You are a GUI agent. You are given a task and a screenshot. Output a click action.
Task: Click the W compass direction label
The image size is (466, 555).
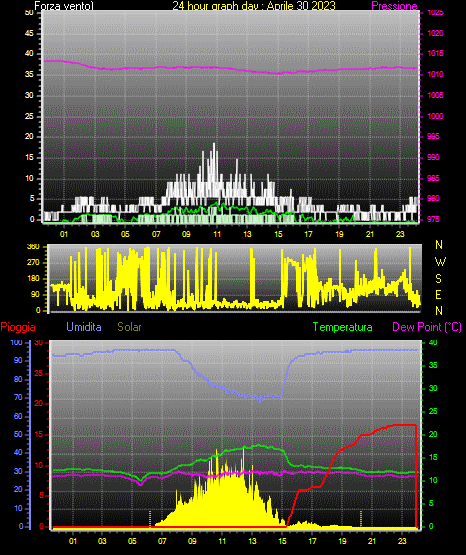(440, 262)
